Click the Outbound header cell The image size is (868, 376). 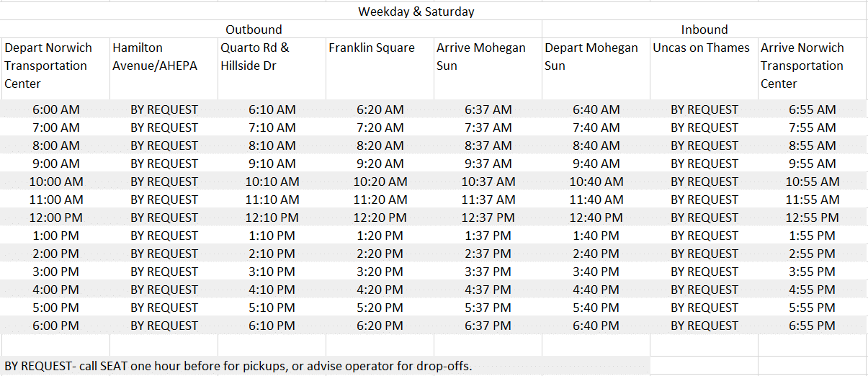pyautogui.click(x=254, y=30)
